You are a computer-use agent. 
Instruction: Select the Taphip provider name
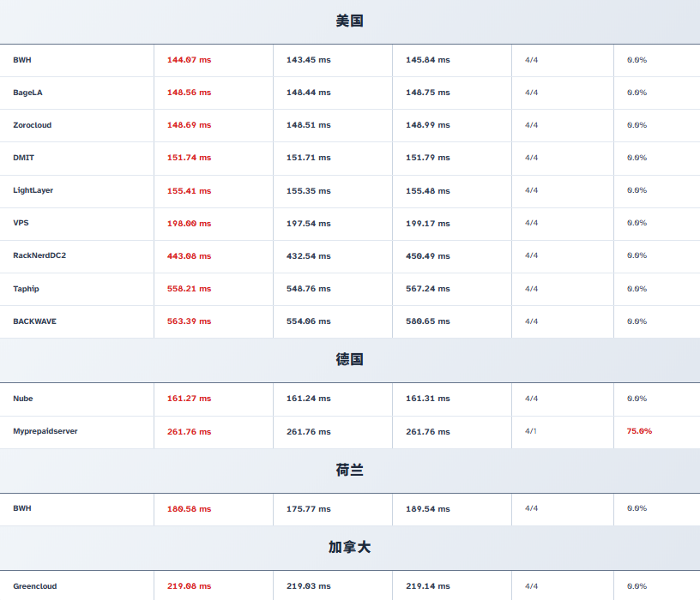coord(26,289)
